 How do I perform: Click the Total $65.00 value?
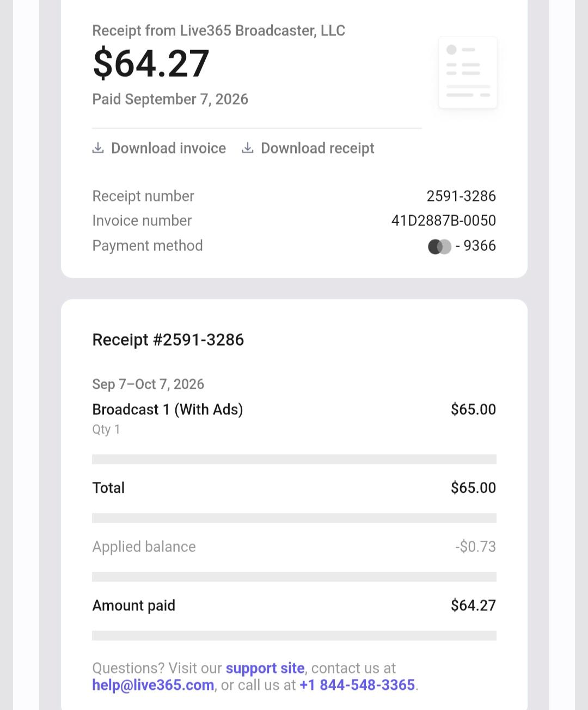tap(474, 488)
